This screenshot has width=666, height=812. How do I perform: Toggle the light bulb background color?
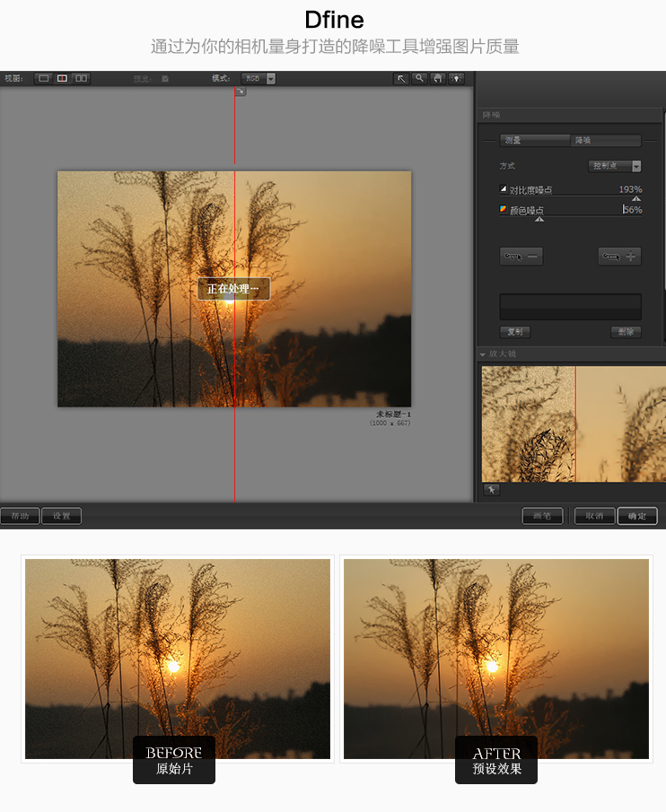456,78
